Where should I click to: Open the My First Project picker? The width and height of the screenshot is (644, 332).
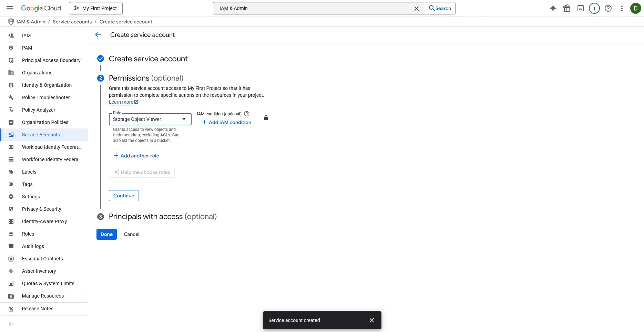pyautogui.click(x=96, y=8)
